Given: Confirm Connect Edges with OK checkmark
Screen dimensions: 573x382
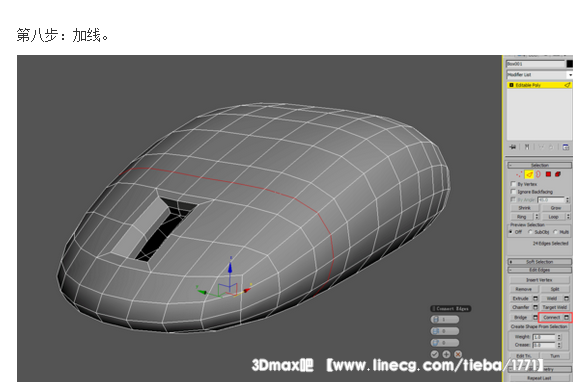Looking at the screenshot, I should pyautogui.click(x=435, y=354).
